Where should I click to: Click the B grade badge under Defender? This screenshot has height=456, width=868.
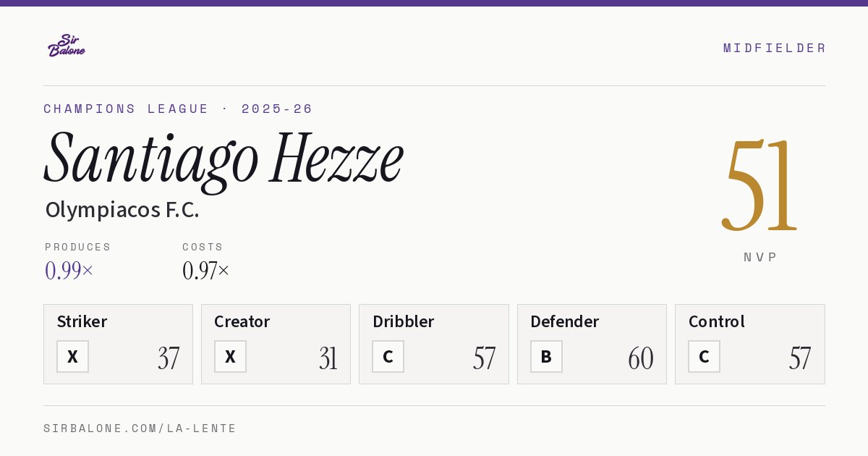tap(546, 357)
